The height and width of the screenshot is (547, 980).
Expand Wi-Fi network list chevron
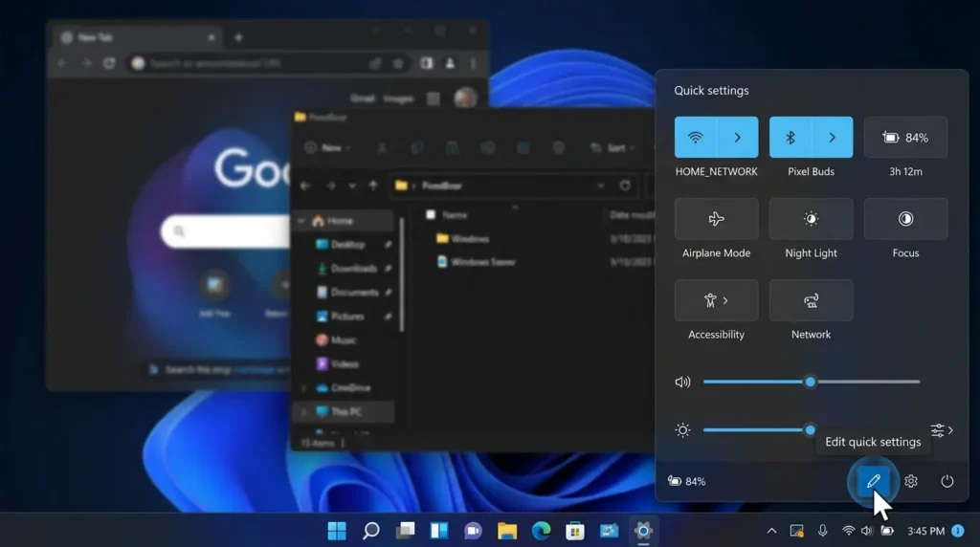[x=738, y=138]
